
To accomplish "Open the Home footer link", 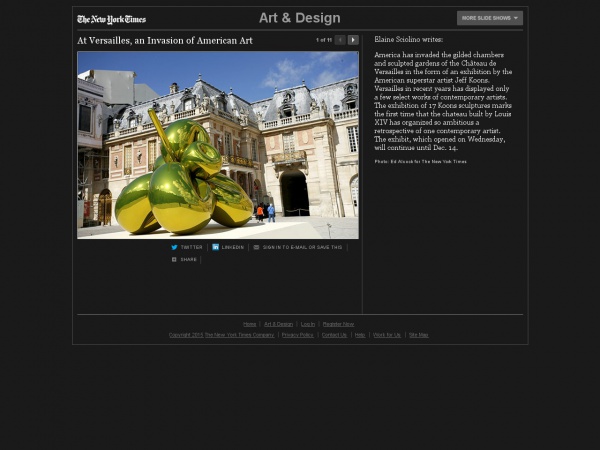I will click(249, 324).
